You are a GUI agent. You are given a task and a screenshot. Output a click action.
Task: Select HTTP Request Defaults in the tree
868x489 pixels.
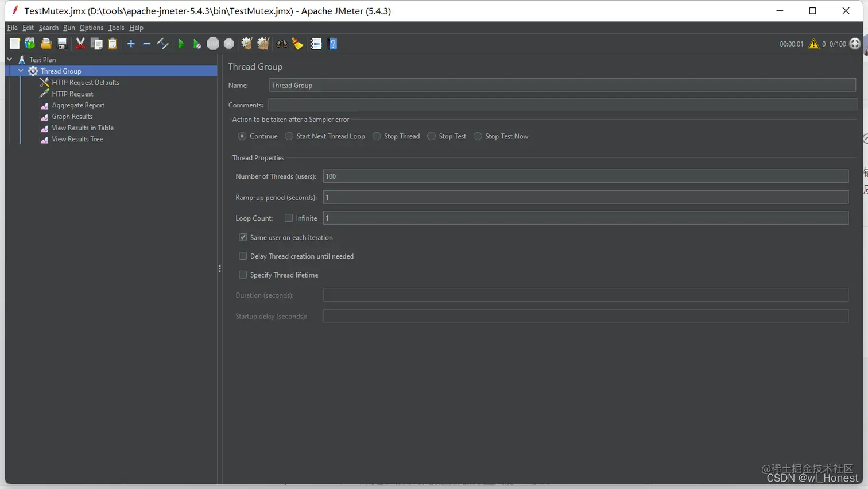click(x=86, y=83)
